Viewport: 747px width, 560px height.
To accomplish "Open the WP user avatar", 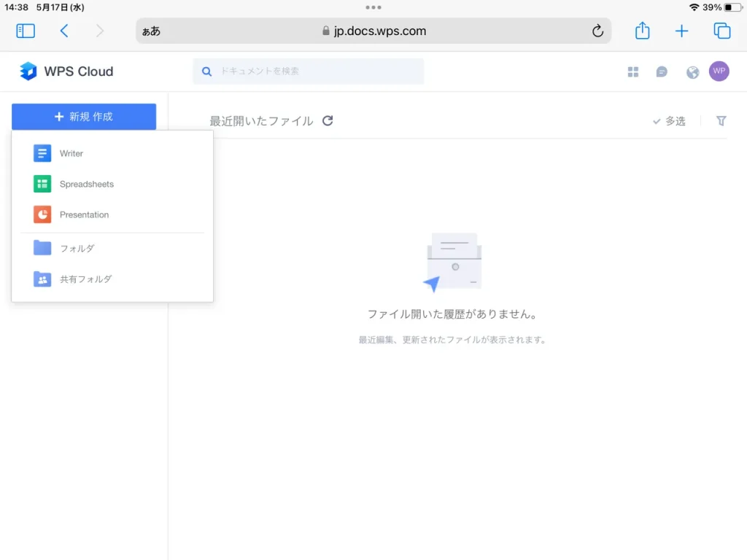I will 719,71.
